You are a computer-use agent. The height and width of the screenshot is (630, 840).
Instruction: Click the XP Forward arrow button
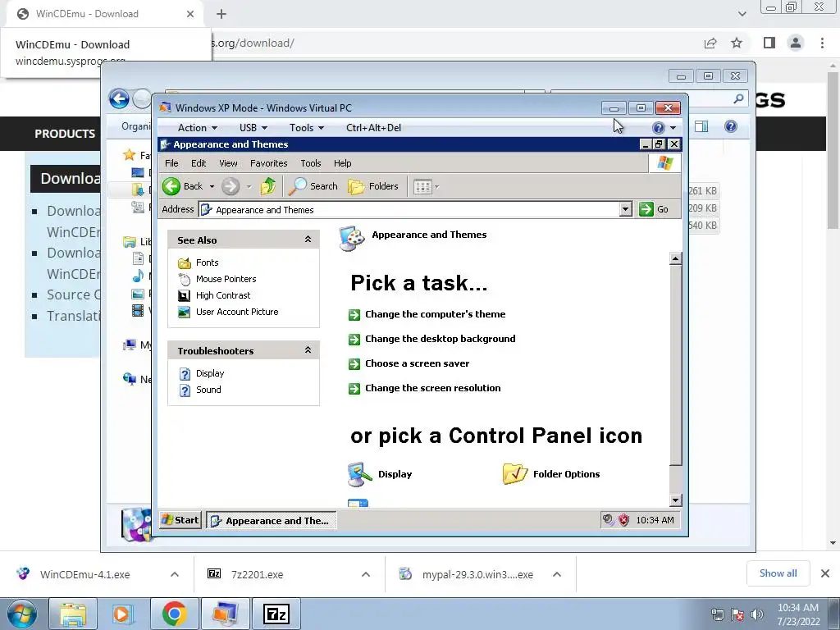[231, 186]
